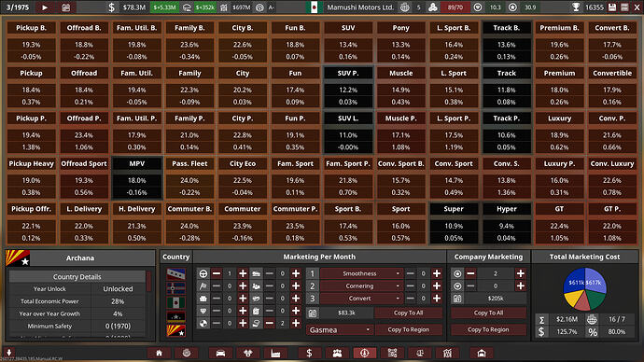This screenshot has height=362, width=644.
Task: Click the plus beside the Cornering dropdown
Action: point(437,286)
